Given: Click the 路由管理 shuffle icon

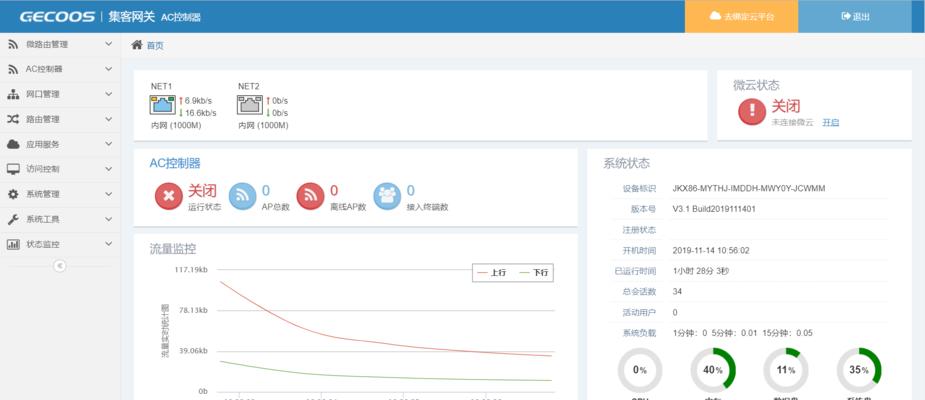Looking at the screenshot, I should point(13,119).
